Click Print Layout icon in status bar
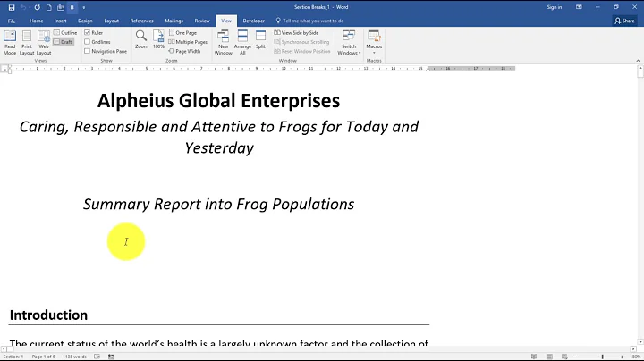Viewport: 644px width, 361px height. 549,357
